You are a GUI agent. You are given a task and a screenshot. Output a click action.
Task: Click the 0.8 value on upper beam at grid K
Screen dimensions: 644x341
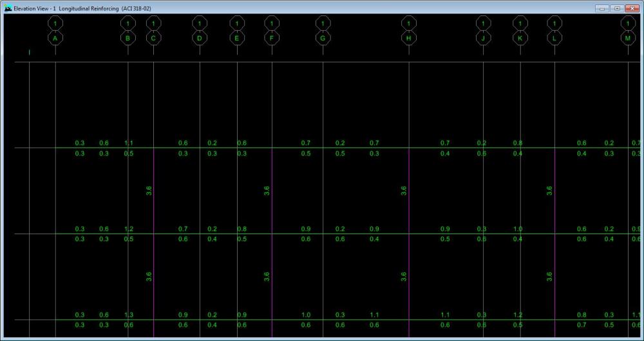point(518,143)
